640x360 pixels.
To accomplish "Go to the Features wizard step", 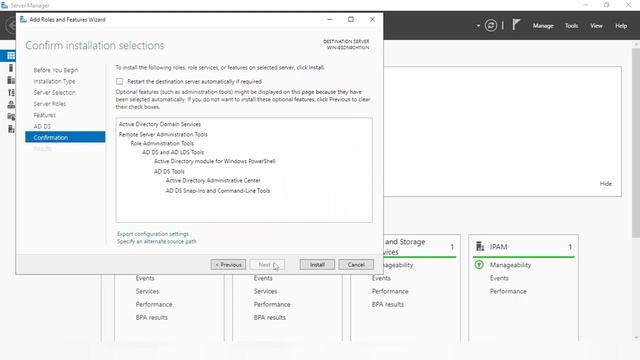I will click(x=44, y=115).
